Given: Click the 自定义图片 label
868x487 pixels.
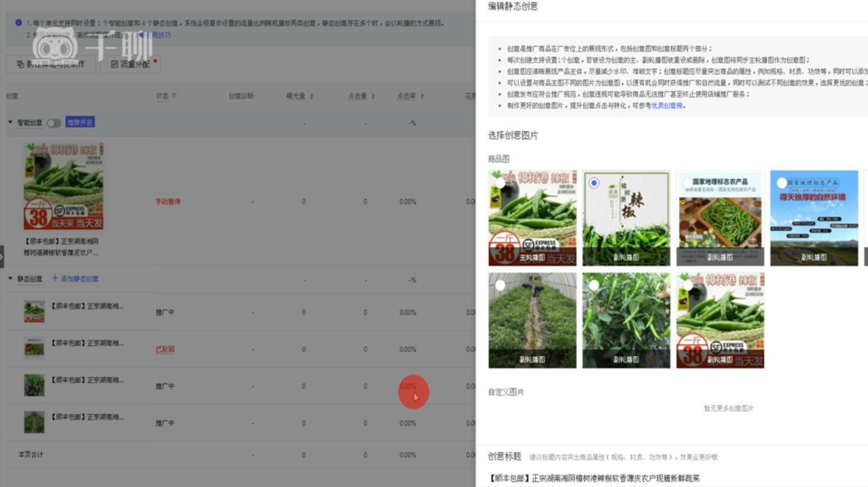Looking at the screenshot, I should click(506, 392).
